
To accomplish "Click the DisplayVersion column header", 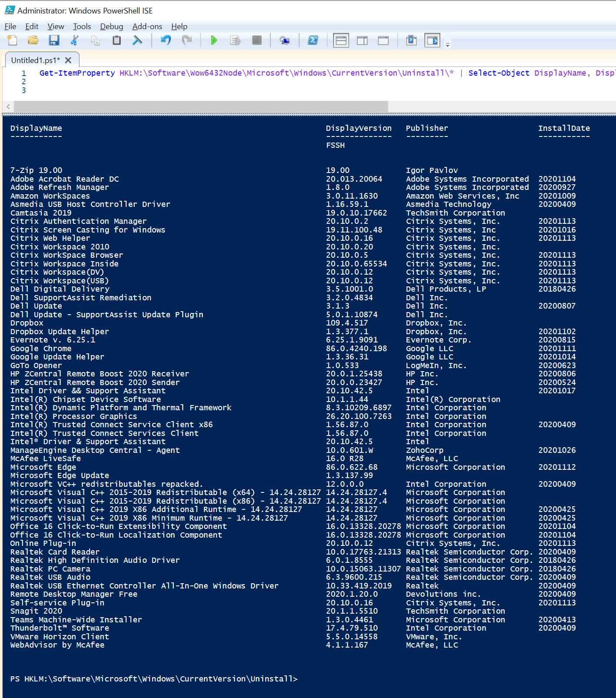I will [x=359, y=128].
